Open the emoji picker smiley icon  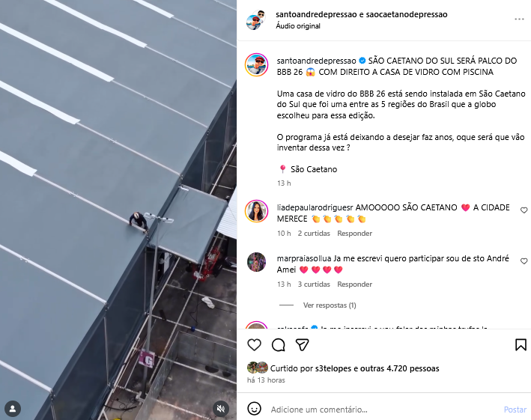pos(254,409)
